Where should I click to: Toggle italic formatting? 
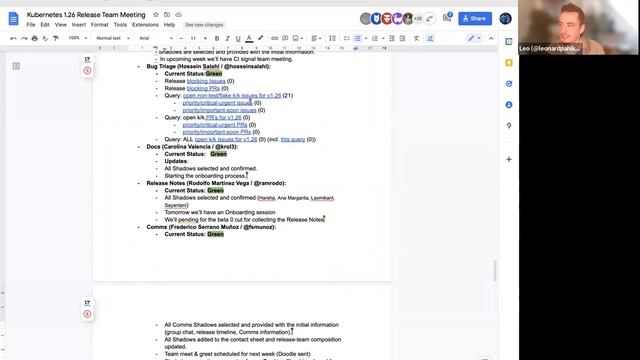(x=227, y=38)
